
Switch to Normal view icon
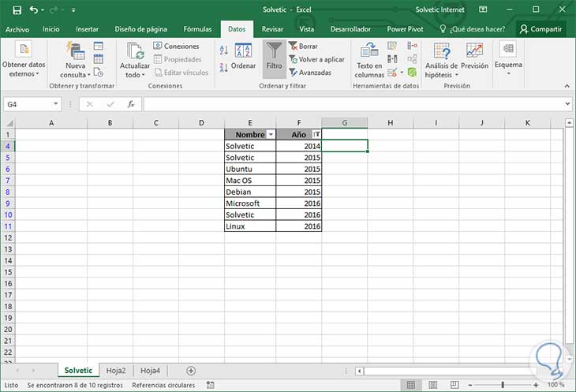pyautogui.click(x=411, y=385)
